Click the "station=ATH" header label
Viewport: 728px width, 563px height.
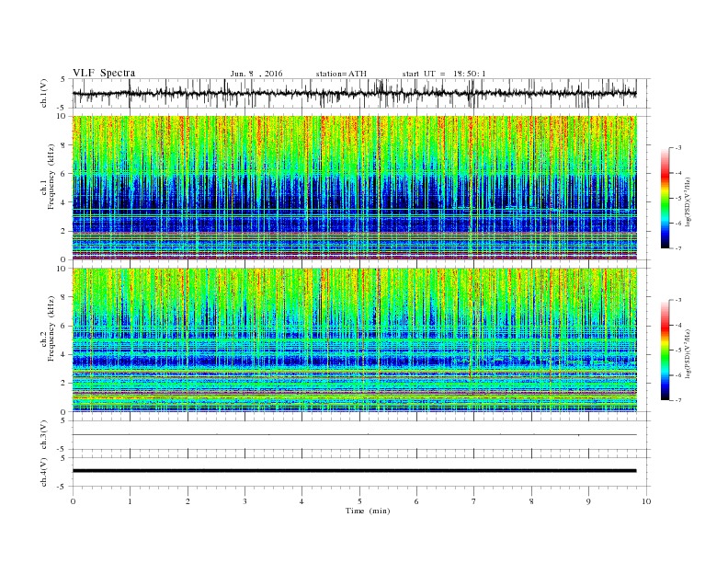click(341, 74)
